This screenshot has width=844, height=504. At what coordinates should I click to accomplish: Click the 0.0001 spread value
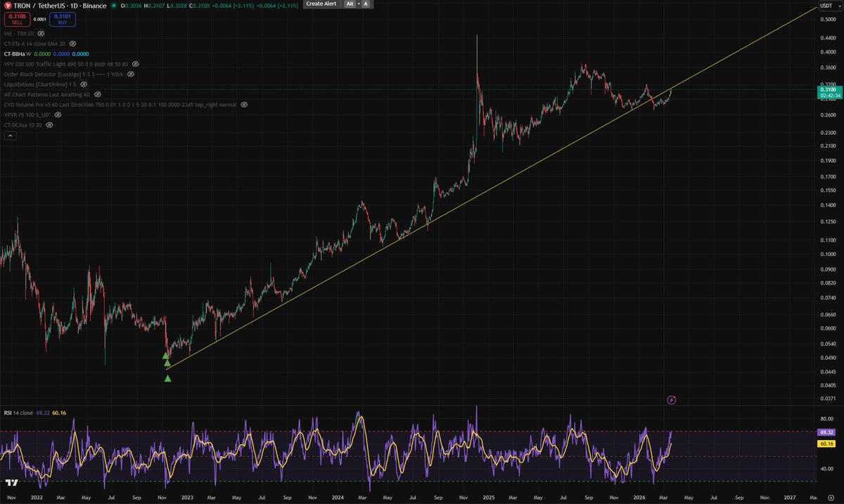click(x=39, y=19)
